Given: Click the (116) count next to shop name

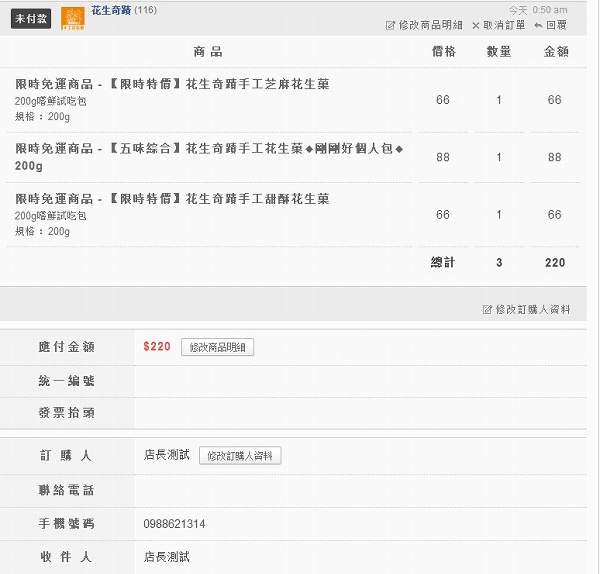Looking at the screenshot, I should pyautogui.click(x=146, y=10).
